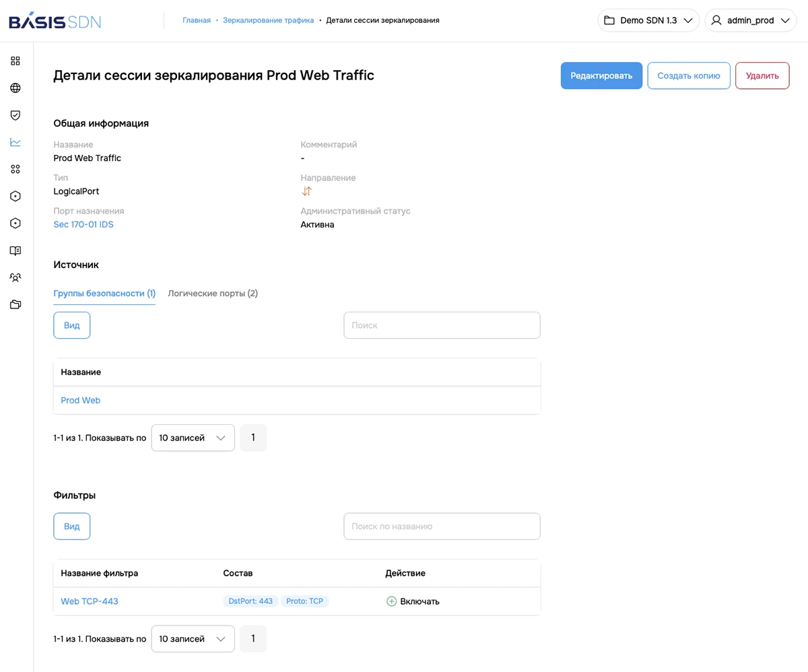Viewport: 808px width, 672px height.
Task: Open the admin_prod user menu
Action: (x=751, y=21)
